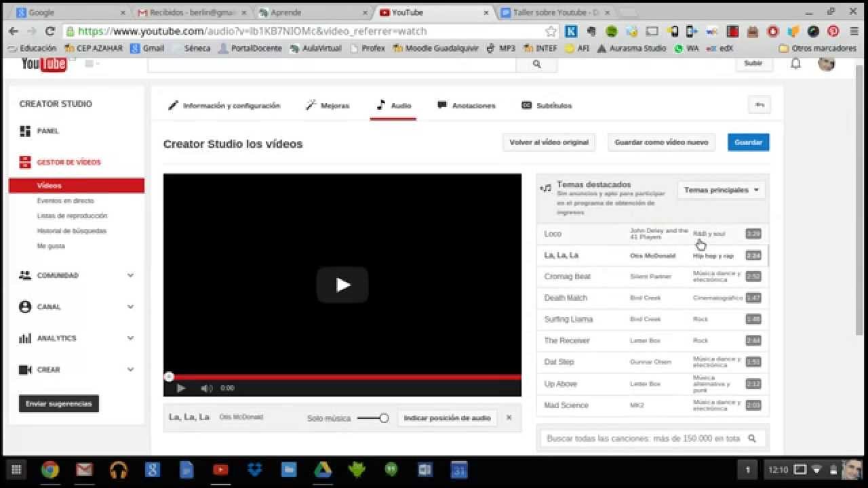The height and width of the screenshot is (488, 868).
Task: Expand the Analytics section
Action: (x=76, y=338)
